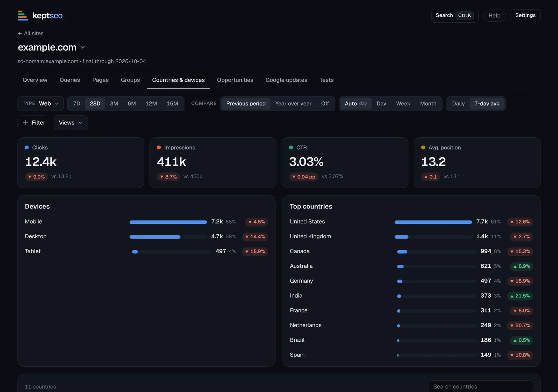Turn comparison Off
558x392 pixels.
tap(325, 103)
